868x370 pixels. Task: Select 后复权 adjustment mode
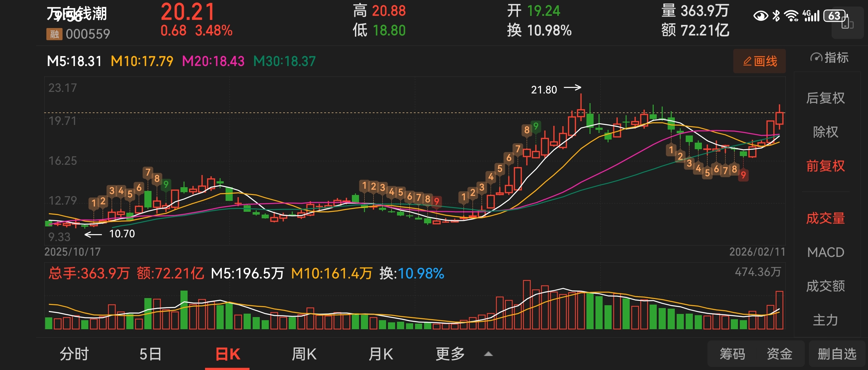point(825,98)
